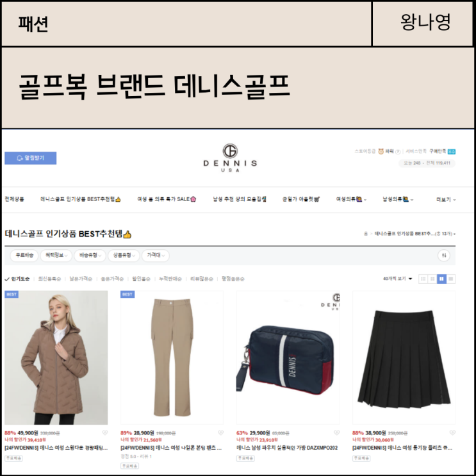
Task: Toggle the 무료배송 filter chip
Action: click(x=24, y=256)
